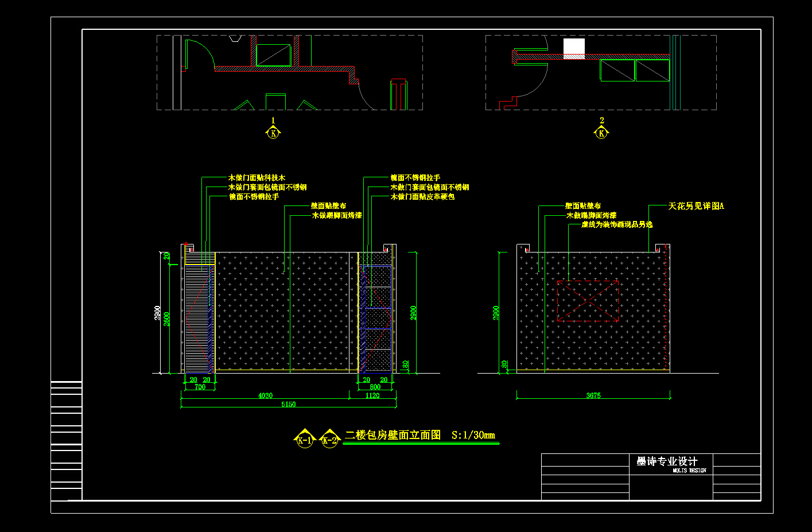The width and height of the screenshot is (812, 532).
Task: Click 镜面不锈钢拉手 above 木做门面贴皮革硬包 group
Action: pos(415,178)
